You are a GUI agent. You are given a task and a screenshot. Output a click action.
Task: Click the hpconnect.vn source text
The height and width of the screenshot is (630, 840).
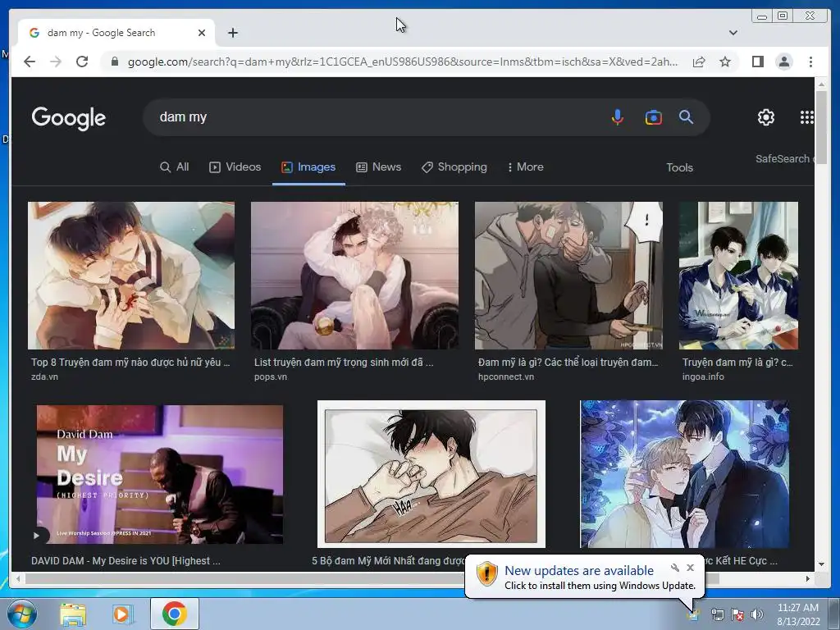click(x=505, y=377)
